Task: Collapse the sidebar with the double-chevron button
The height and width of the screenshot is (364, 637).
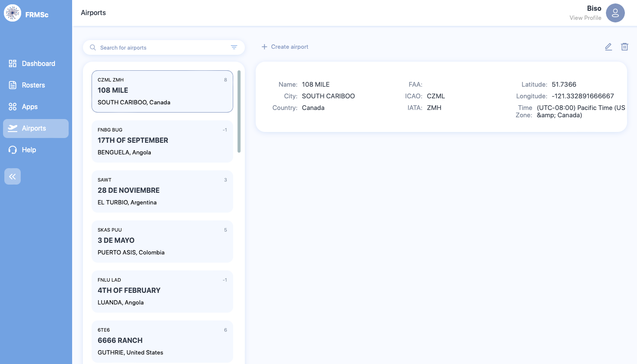Action: pyautogui.click(x=13, y=176)
